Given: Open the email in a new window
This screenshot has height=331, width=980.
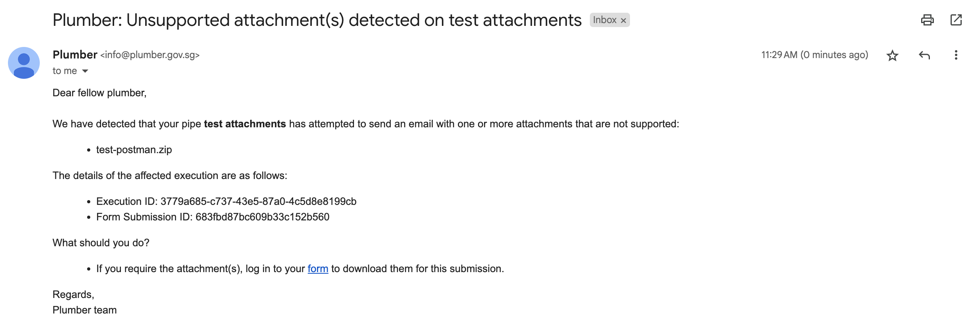Looking at the screenshot, I should coord(956,20).
